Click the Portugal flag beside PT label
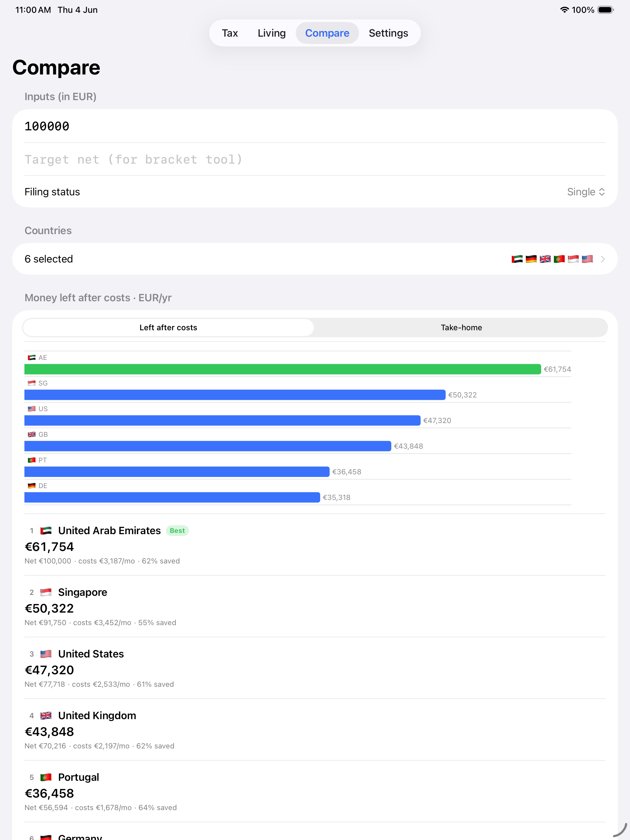The width and height of the screenshot is (630, 840). click(31, 460)
